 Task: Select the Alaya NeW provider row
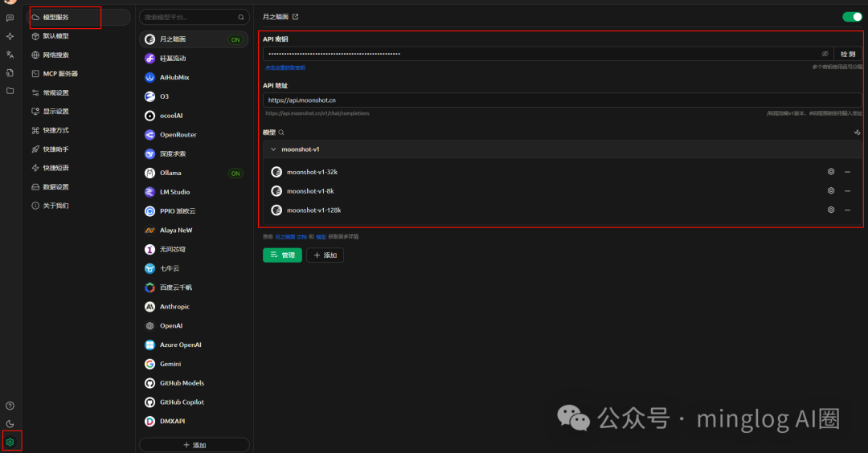194,230
